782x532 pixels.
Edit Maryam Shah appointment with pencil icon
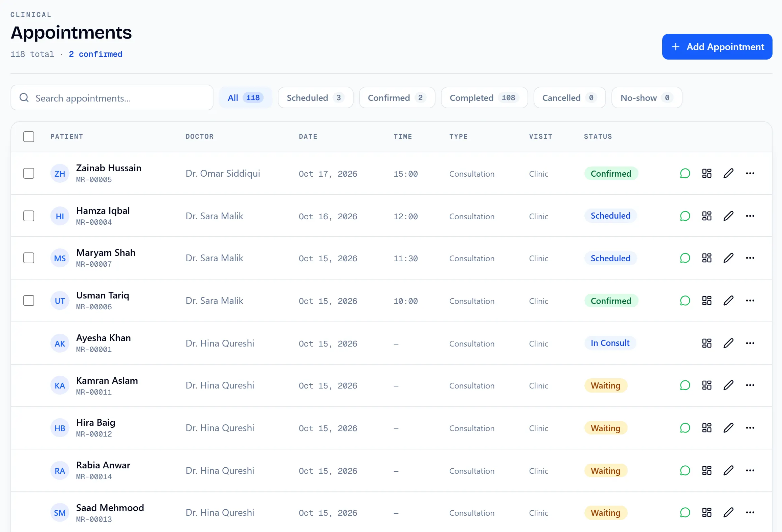728,258
